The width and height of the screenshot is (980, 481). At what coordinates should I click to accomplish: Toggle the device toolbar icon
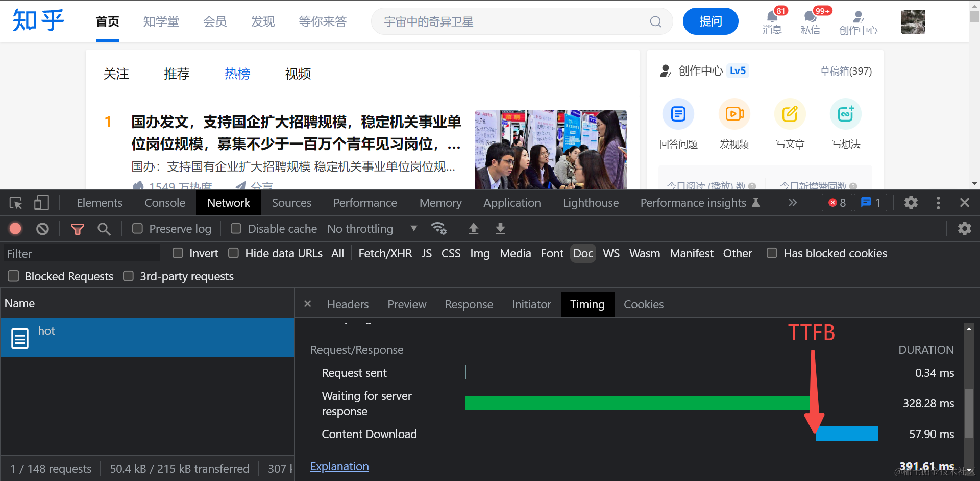click(41, 203)
